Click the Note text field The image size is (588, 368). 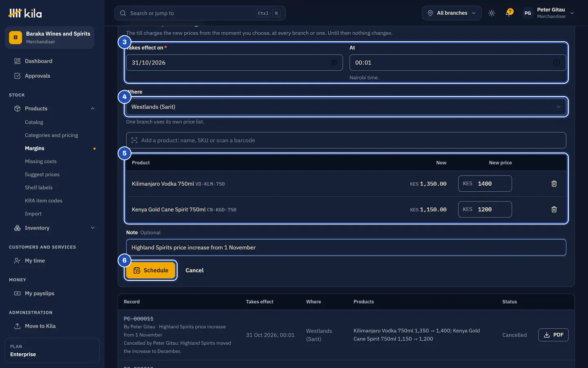[346, 247]
